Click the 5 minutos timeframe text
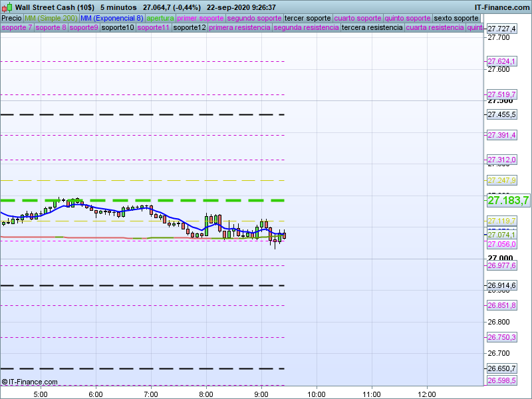The width and height of the screenshot is (532, 399). pyautogui.click(x=118, y=7)
